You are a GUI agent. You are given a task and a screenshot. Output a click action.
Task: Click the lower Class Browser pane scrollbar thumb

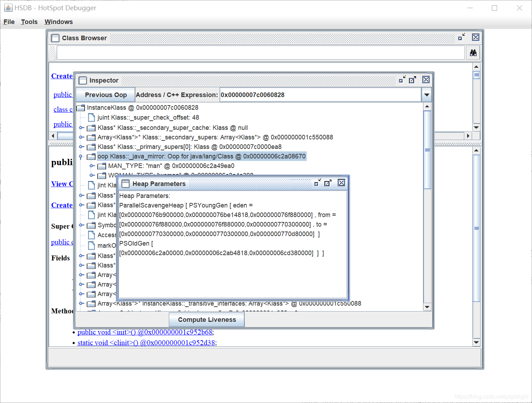click(x=476, y=228)
